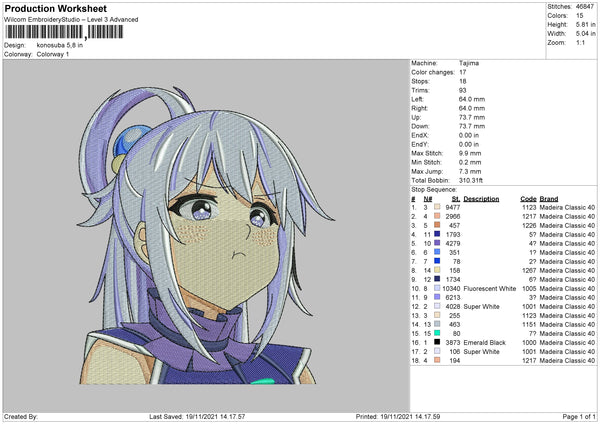The image size is (600, 424).
Task: Click the underlined Brand column header
Action: [549, 199]
